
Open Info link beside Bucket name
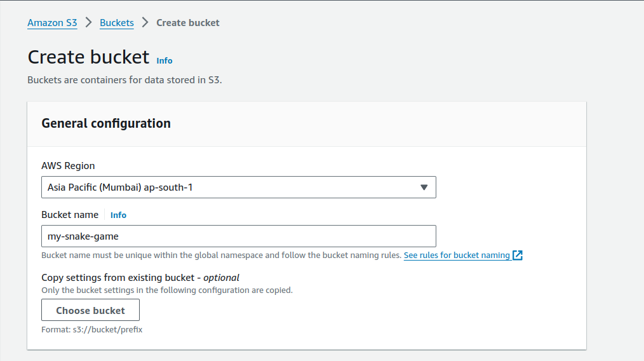[x=118, y=215]
